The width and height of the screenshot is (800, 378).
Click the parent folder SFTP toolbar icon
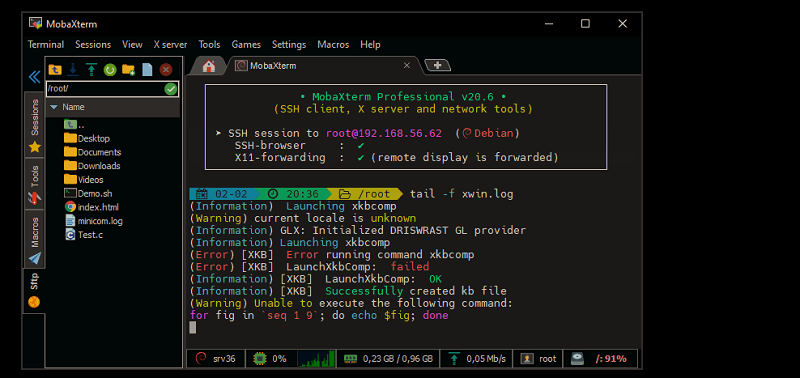[55, 70]
